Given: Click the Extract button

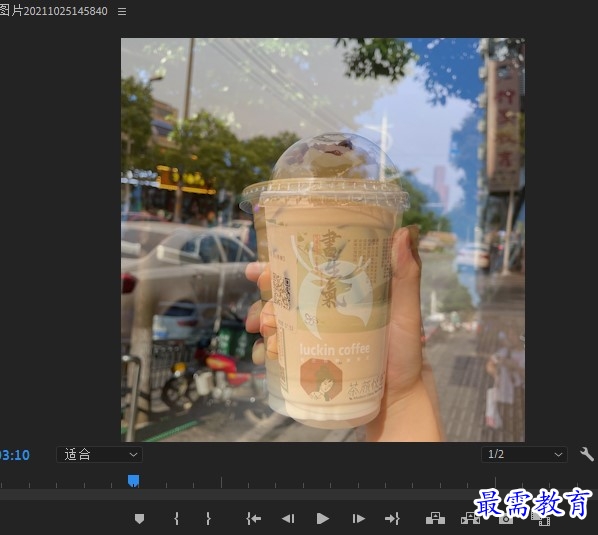Looking at the screenshot, I should (x=470, y=519).
